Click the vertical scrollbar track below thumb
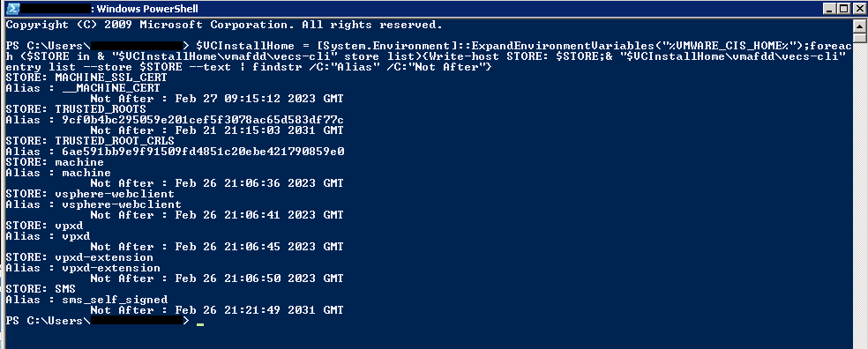The width and height of the screenshot is (868, 349). pos(859,194)
